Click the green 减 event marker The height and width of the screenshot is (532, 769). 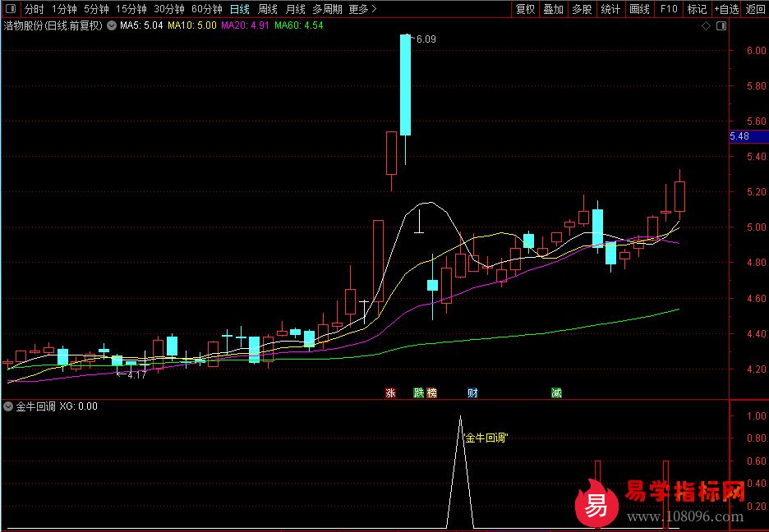557,393
